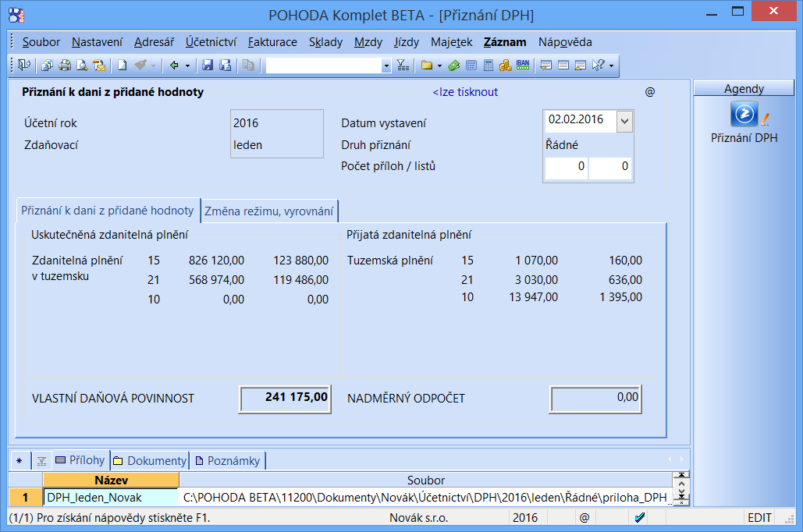This screenshot has width=803, height=532.
Task: Click the middle panel layout icon
Action: point(563,65)
